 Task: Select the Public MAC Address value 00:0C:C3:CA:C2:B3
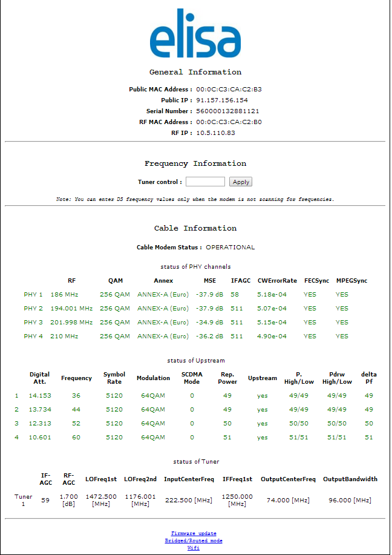pyautogui.click(x=229, y=89)
